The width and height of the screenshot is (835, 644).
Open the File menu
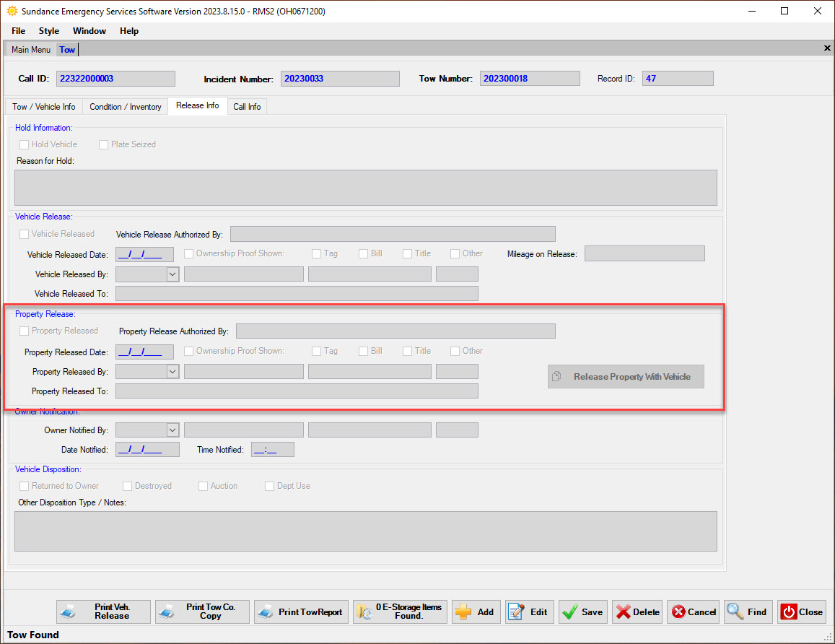pyautogui.click(x=19, y=31)
